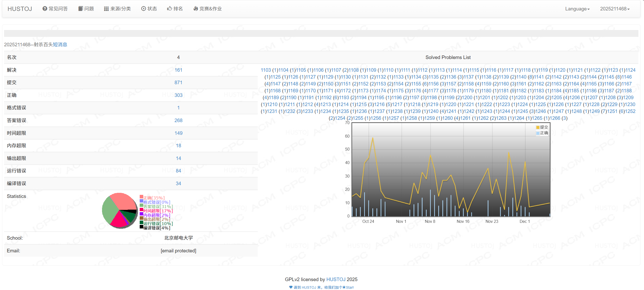Viewport: 644px width, 290px height.
Task: Click the flame icon for 竞赛&作业
Action: click(x=195, y=9)
